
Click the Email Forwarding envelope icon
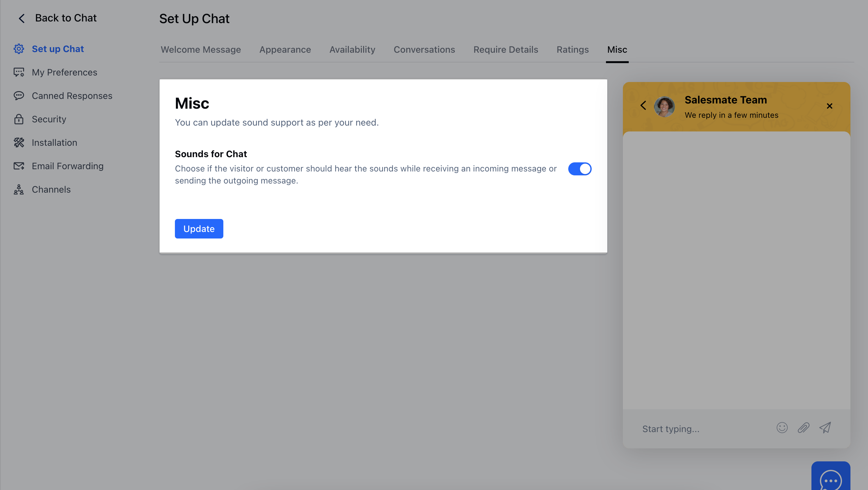(19, 166)
